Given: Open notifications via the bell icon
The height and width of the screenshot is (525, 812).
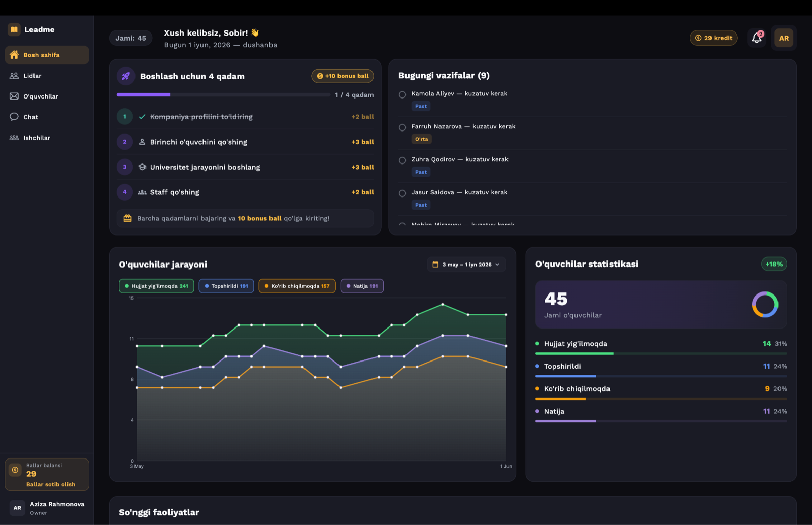Looking at the screenshot, I should [x=757, y=38].
